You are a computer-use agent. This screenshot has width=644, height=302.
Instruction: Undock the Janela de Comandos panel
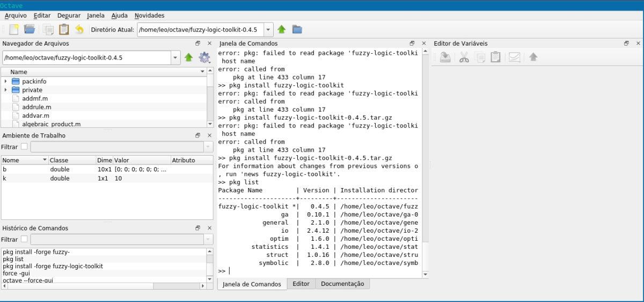[x=412, y=43]
